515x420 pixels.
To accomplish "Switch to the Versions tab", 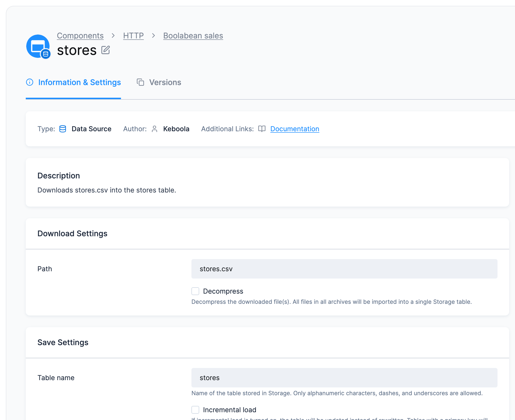I will click(x=159, y=82).
